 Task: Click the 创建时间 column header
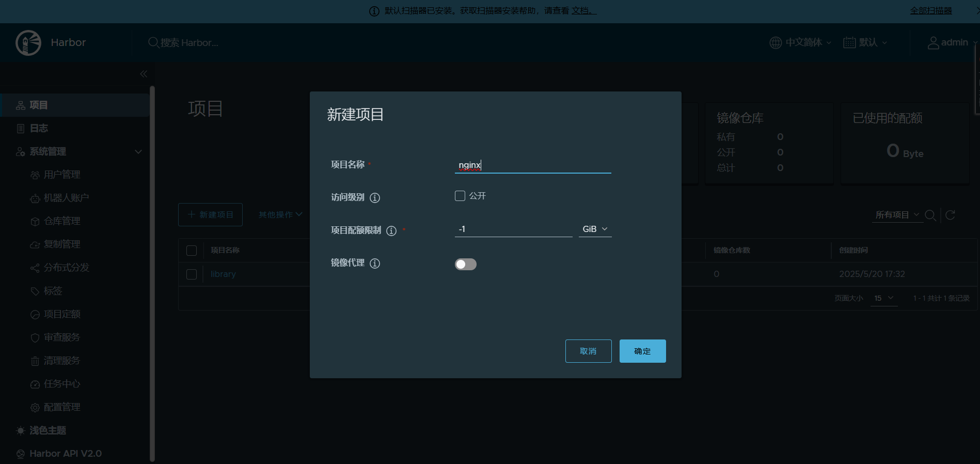tap(853, 251)
